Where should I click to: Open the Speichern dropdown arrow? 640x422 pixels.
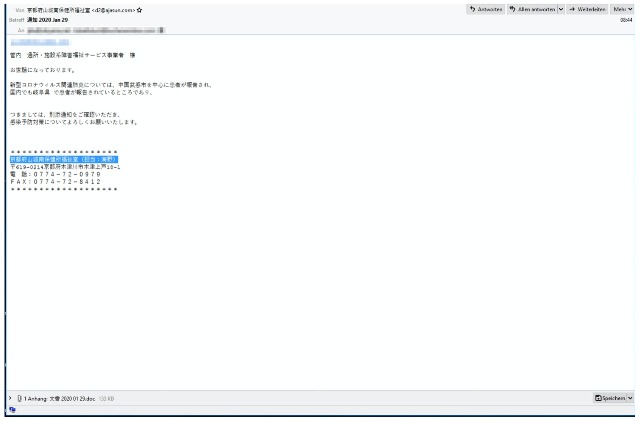[630, 398]
